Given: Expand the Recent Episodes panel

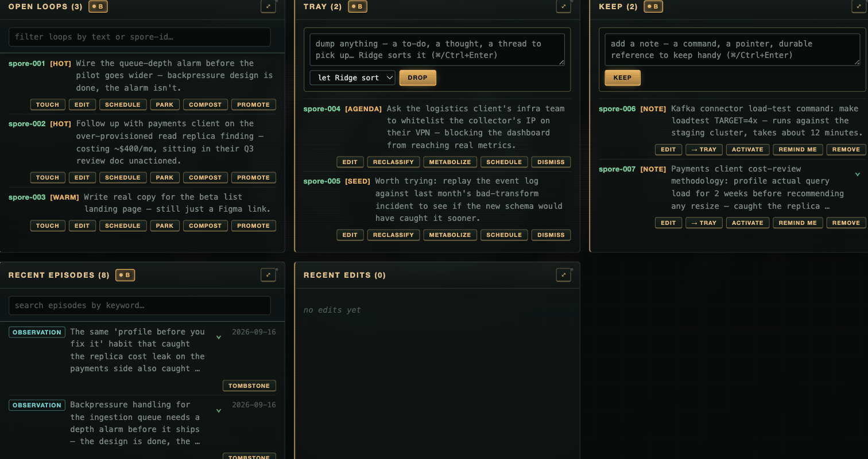Looking at the screenshot, I should click(268, 275).
